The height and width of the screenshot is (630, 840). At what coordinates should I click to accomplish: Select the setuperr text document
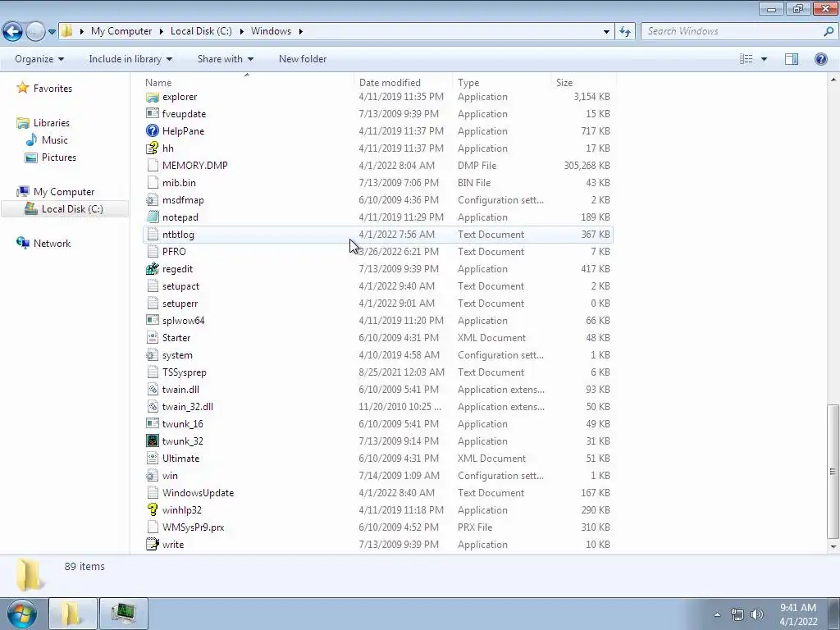(377, 304)
